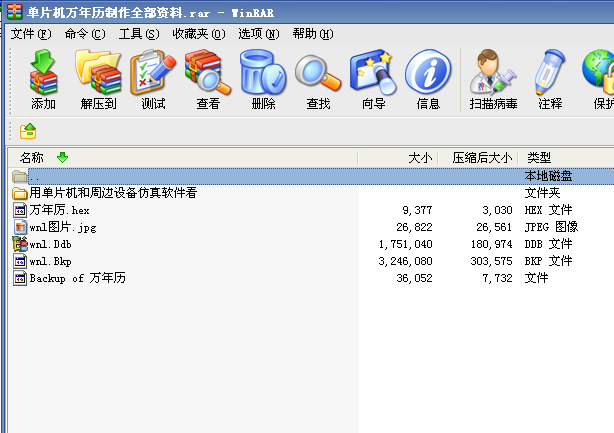Image resolution: width=614 pixels, height=433 pixels.
Task: Click size value 3,246,080
Action: click(x=405, y=261)
